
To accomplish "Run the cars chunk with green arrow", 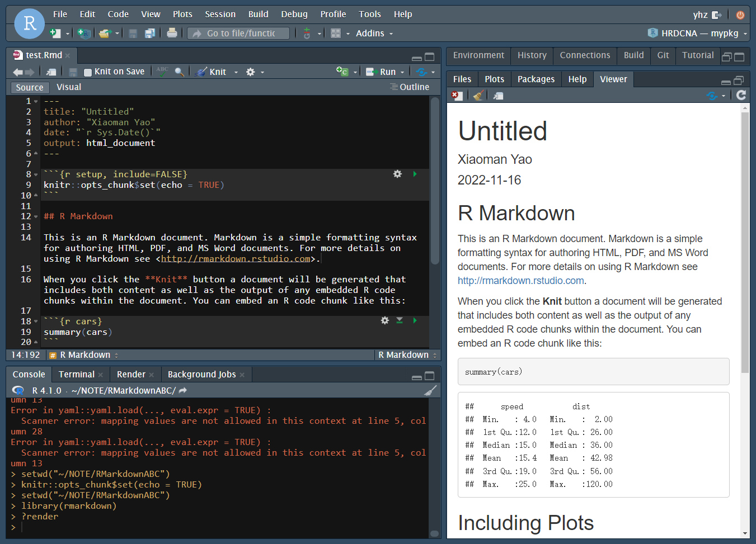I will click(415, 320).
